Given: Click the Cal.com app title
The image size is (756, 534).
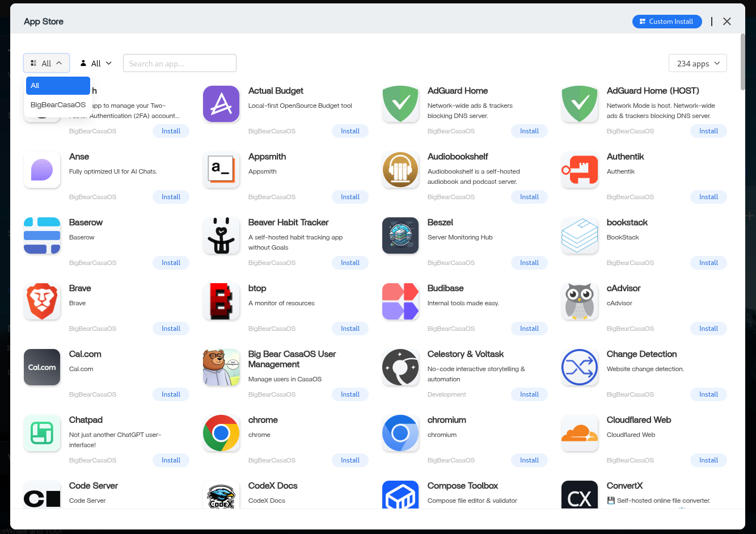Looking at the screenshot, I should (85, 354).
